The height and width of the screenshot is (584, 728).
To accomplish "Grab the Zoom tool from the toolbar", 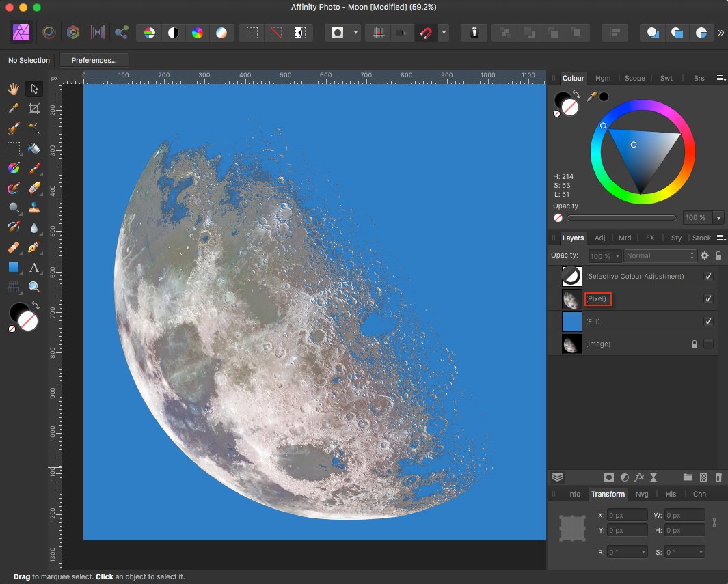I will [33, 287].
